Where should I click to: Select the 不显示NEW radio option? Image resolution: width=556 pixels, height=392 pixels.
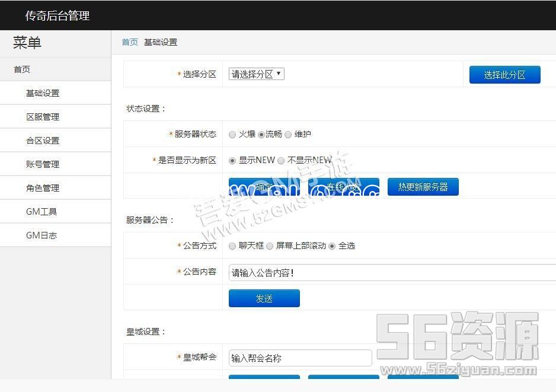[x=282, y=160]
